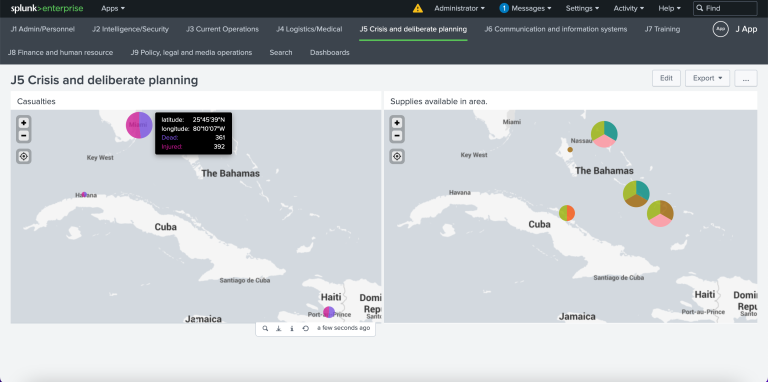Click the inspect info icon below Casualties
This screenshot has width=768, height=382.
[x=291, y=329]
